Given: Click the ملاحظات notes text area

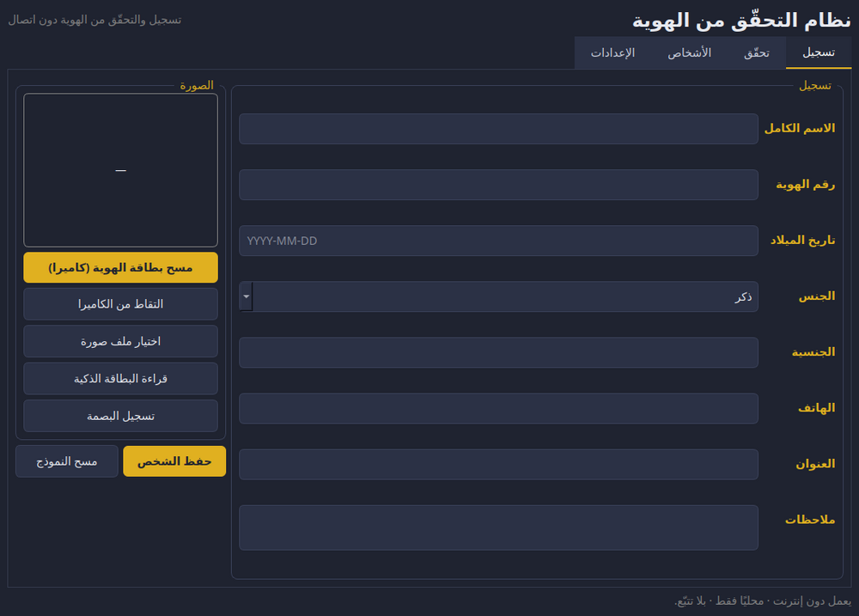Looking at the screenshot, I should [x=498, y=528].
